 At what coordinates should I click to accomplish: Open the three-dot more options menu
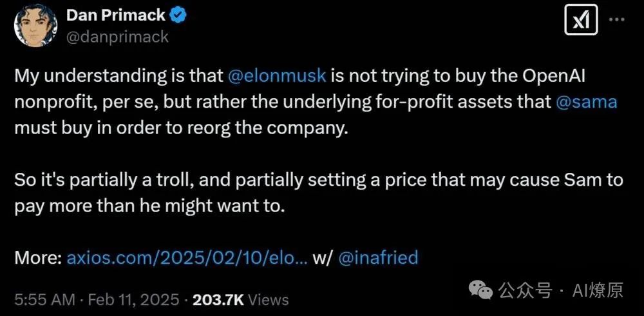(x=616, y=20)
